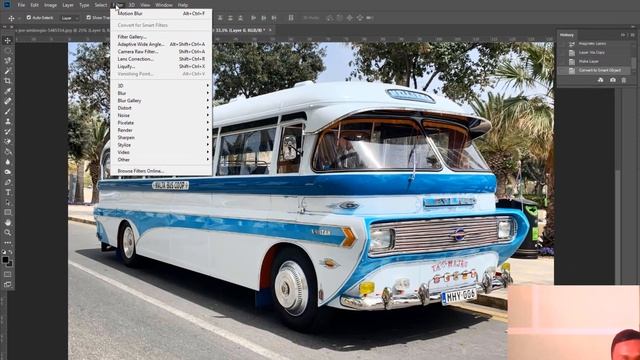Click Browse Filters Online
The image size is (640, 360).
click(162, 171)
